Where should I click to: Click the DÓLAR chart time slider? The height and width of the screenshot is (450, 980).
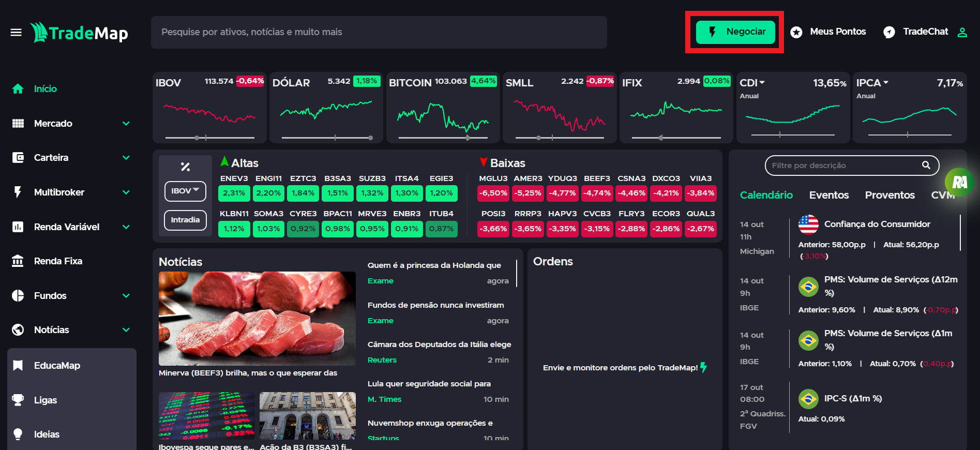click(x=327, y=138)
